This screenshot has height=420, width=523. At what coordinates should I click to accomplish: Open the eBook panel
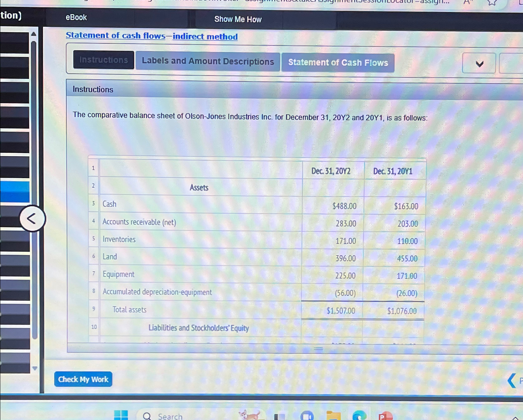pyautogui.click(x=75, y=18)
